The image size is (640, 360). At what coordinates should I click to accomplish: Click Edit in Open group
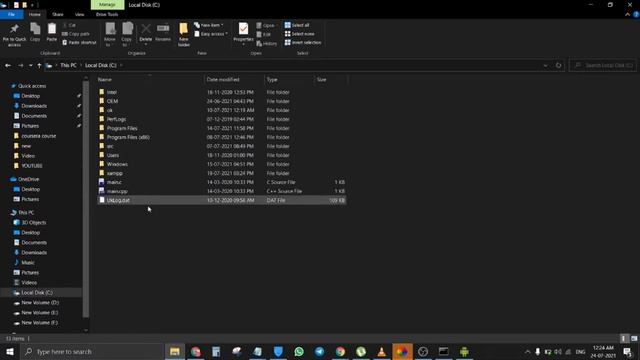point(264,34)
